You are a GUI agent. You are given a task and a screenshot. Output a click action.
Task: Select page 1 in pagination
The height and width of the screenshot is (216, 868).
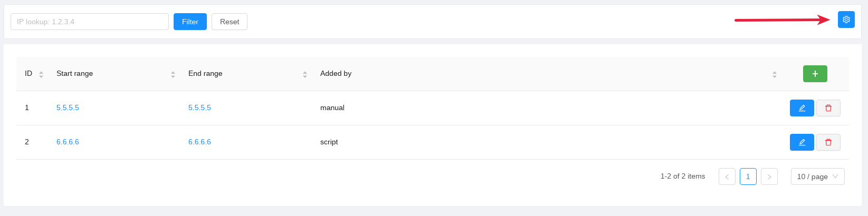pos(748,176)
